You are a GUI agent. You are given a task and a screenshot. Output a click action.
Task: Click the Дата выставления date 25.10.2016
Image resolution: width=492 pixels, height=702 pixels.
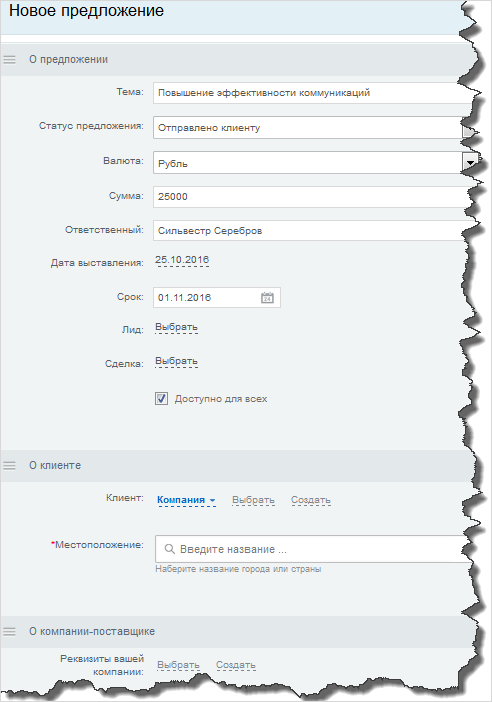click(182, 260)
